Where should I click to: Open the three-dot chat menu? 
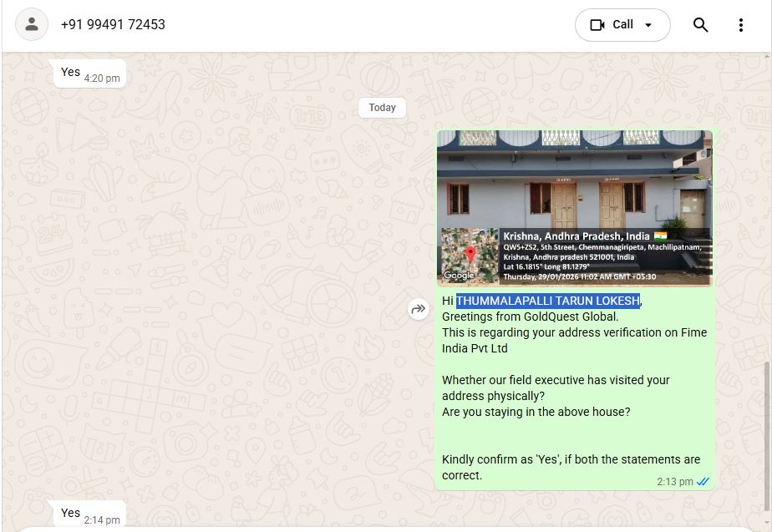click(x=740, y=25)
